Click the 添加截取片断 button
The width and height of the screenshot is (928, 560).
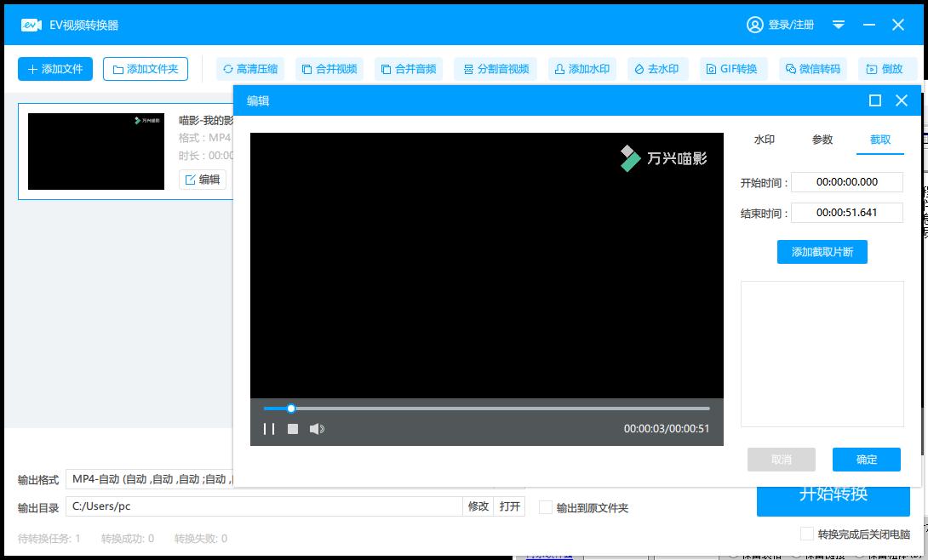click(822, 252)
